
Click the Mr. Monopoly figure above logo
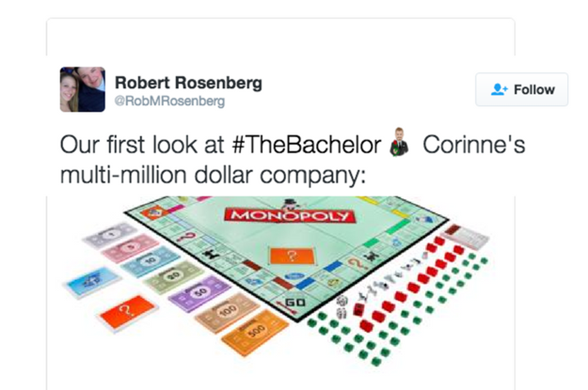(288, 204)
